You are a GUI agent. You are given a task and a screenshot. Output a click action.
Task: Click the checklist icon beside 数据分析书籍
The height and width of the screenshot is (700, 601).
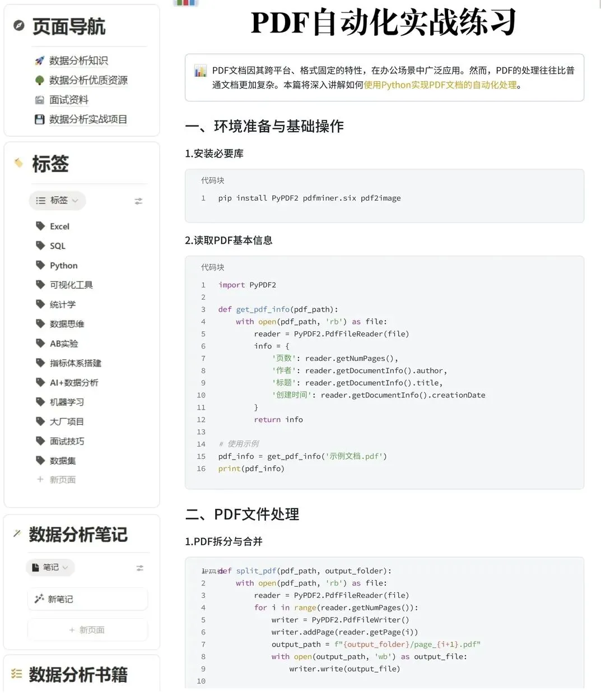tap(17, 674)
